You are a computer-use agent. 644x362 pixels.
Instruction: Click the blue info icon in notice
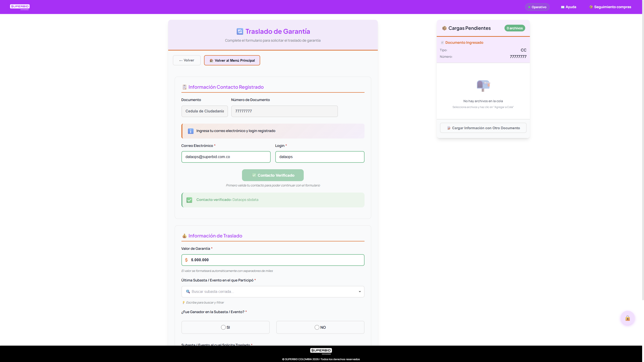(x=191, y=131)
